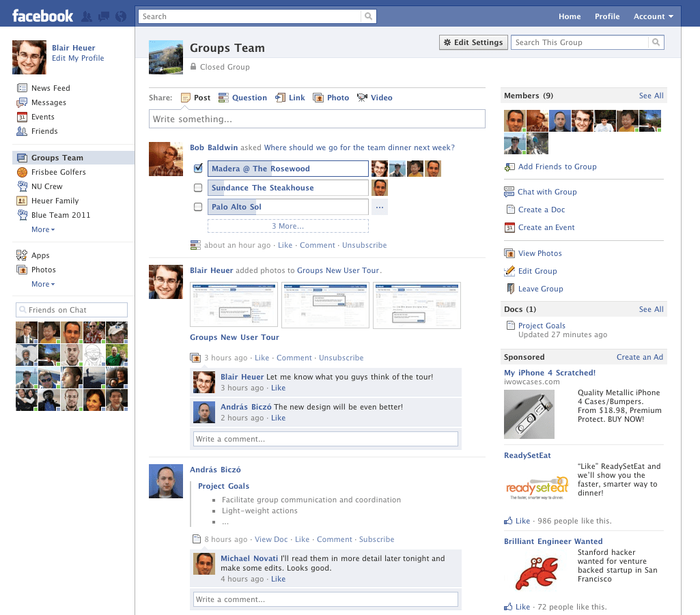Click the Create an Event calendar icon

509,227
